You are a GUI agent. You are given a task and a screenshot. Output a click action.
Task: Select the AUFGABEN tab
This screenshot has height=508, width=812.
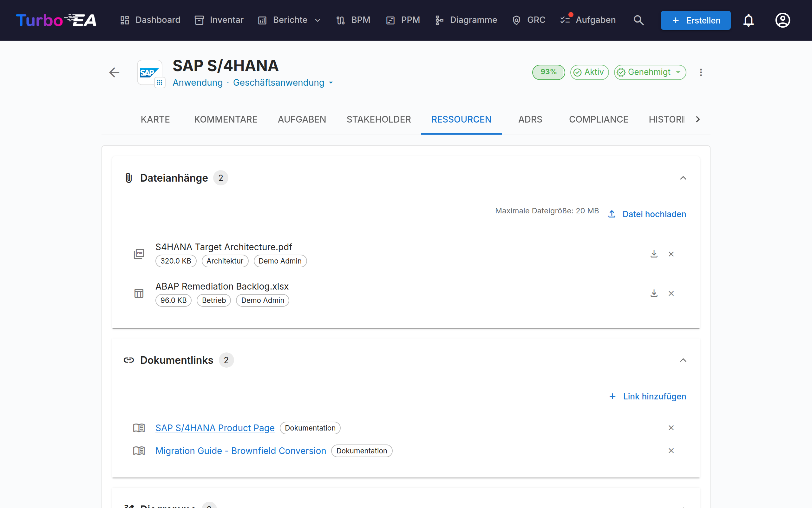point(302,119)
